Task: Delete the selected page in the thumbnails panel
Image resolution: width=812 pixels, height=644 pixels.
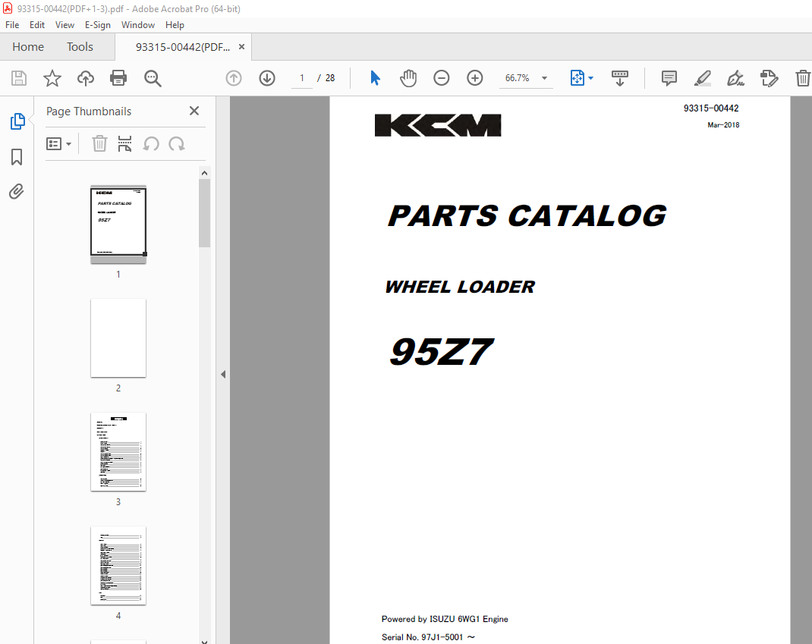Action: (x=99, y=144)
